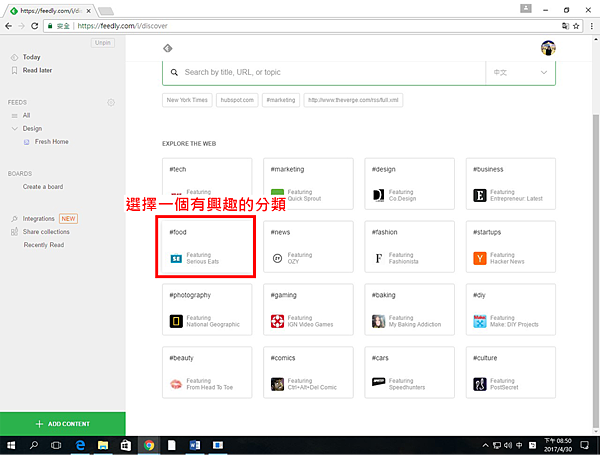
Task: Open the #startups topic heading
Action: click(487, 232)
